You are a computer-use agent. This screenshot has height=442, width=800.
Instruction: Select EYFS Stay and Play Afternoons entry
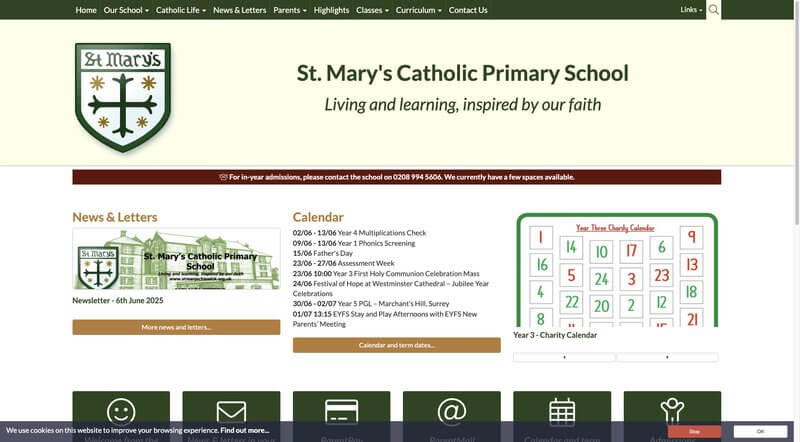(x=385, y=319)
